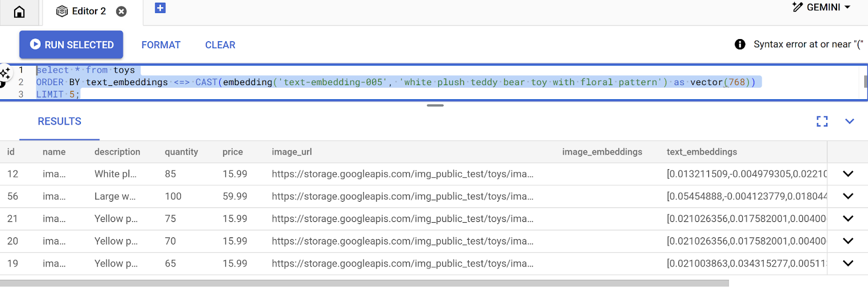868x289 pixels.
Task: Expand the row with id 56
Action: (848, 196)
